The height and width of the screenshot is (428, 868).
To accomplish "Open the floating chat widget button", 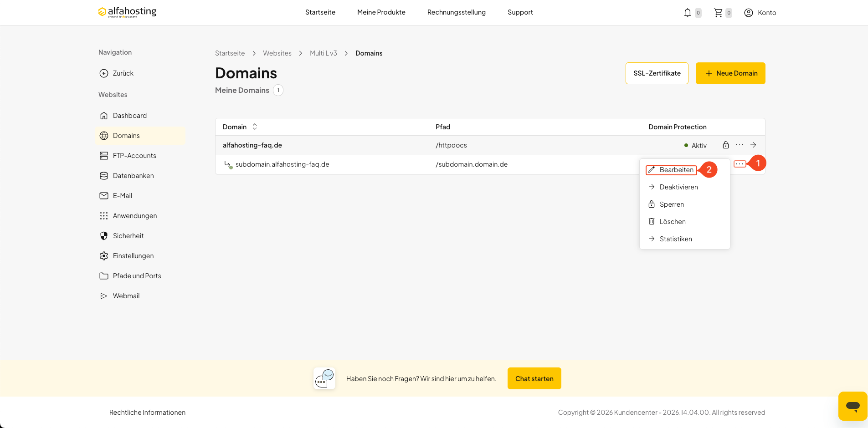I will tap(853, 406).
